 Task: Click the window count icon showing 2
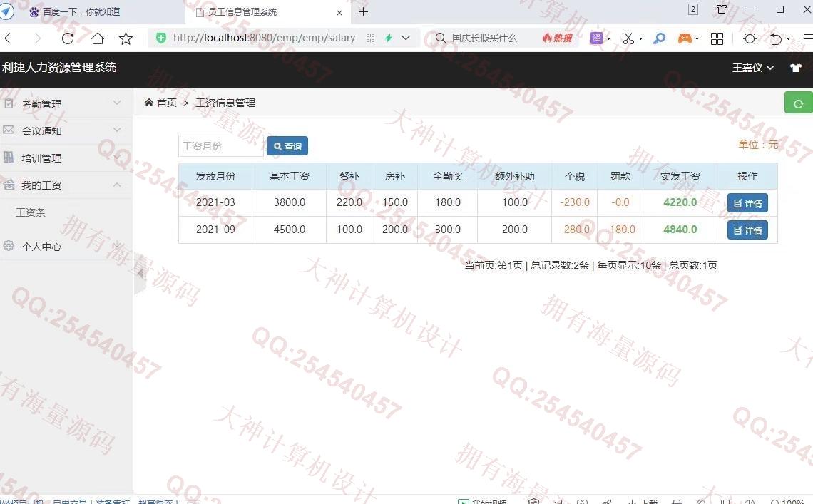(x=693, y=9)
